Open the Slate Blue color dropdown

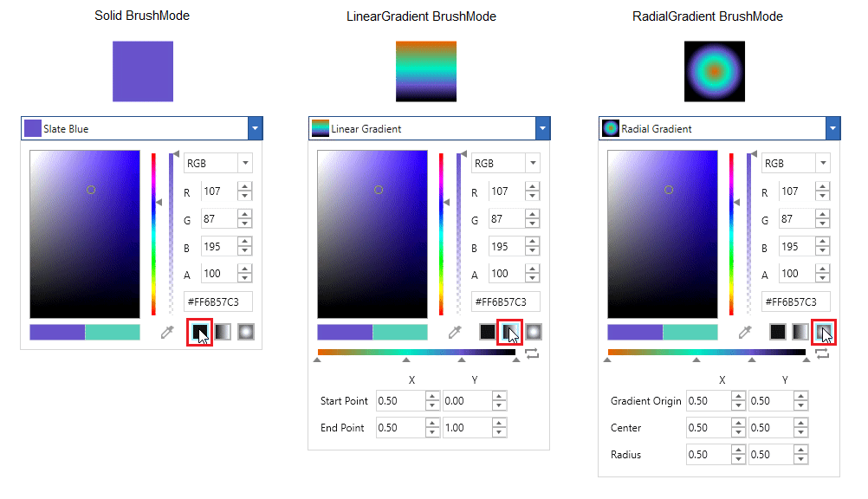click(255, 129)
